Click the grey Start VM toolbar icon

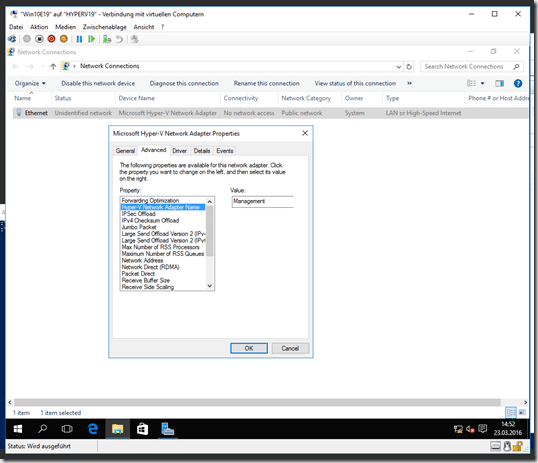pyautogui.click(x=27, y=39)
